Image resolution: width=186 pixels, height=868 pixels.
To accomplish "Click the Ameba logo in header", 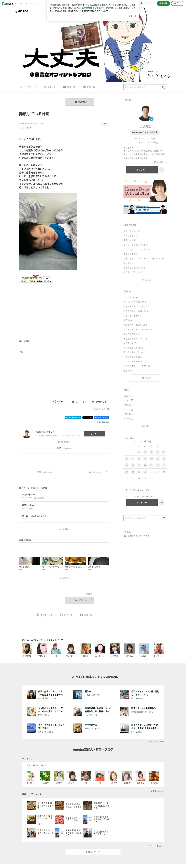I will coord(7,3).
